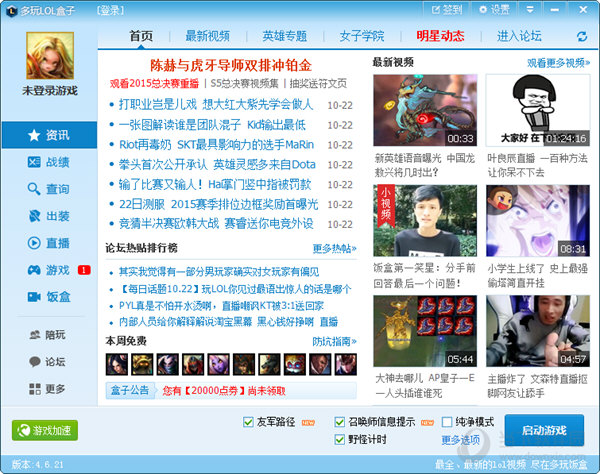Screen dimensions: 600x474
Task: Open the 饭盒 video section
Action: point(49,297)
